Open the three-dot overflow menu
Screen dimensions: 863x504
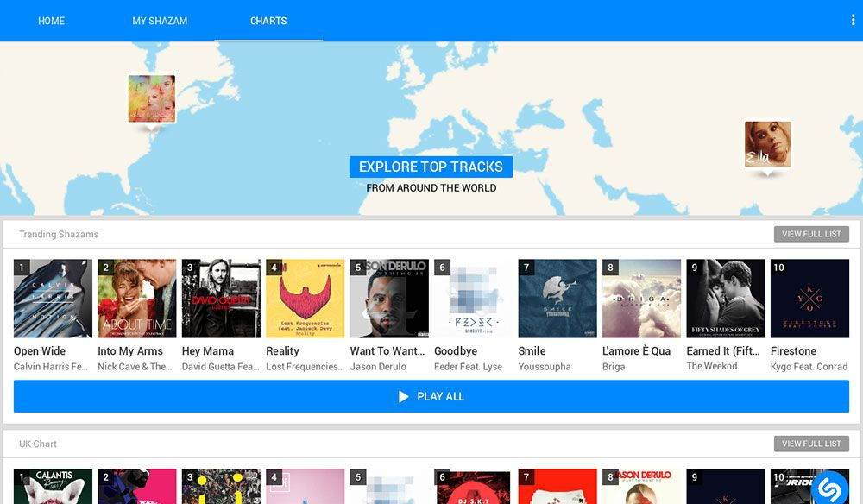[853, 21]
